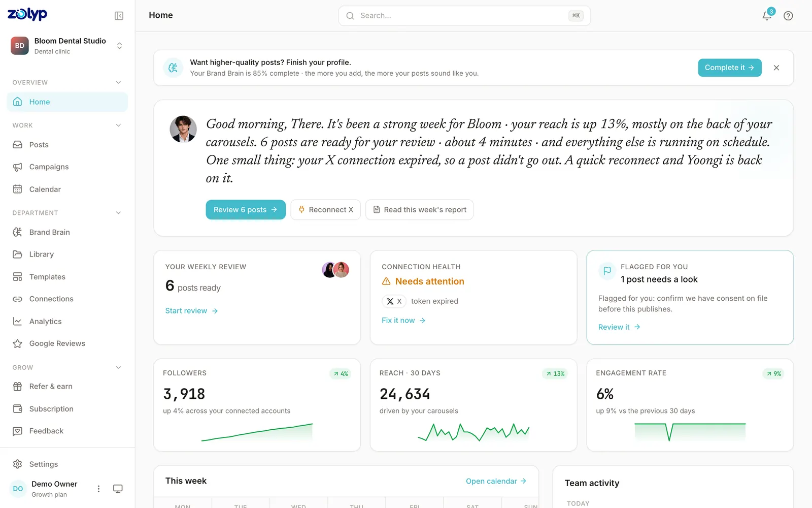Viewport: 812px width, 508px height.
Task: Click the Campaigns megaphone icon
Action: coord(17,167)
